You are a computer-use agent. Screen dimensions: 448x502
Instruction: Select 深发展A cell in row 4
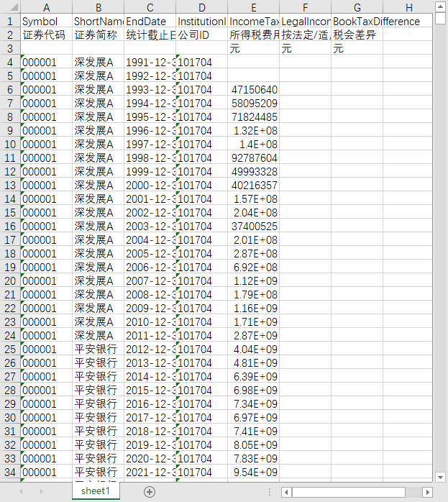99,62
